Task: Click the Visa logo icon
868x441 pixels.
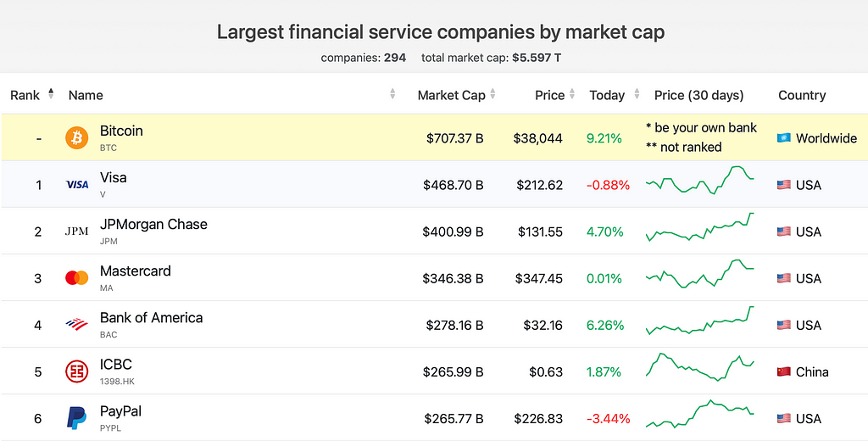Action: 77,185
